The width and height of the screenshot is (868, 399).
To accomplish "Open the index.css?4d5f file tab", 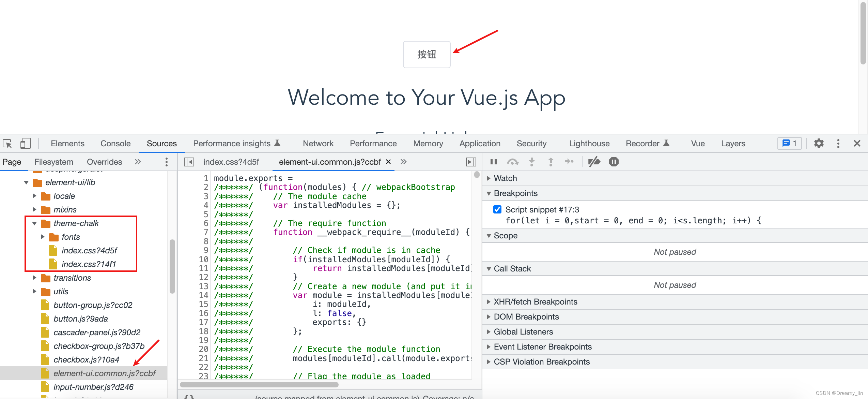I will click(x=231, y=162).
